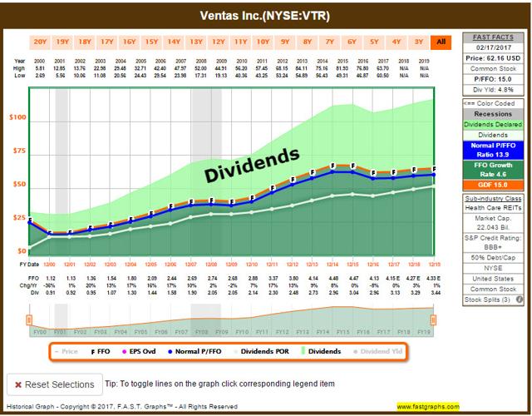The width and height of the screenshot is (532, 416).
Task: Click the Price: 62.16 USD value
Action: [x=493, y=58]
